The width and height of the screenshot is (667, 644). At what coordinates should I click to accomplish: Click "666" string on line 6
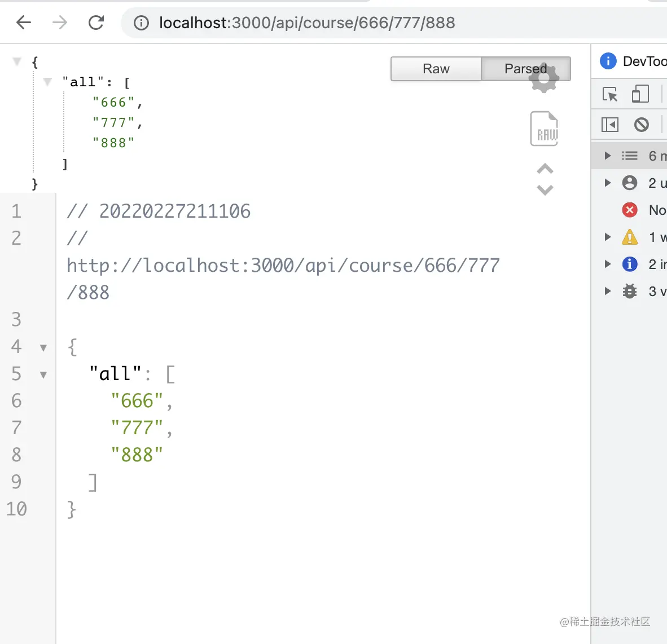137,401
